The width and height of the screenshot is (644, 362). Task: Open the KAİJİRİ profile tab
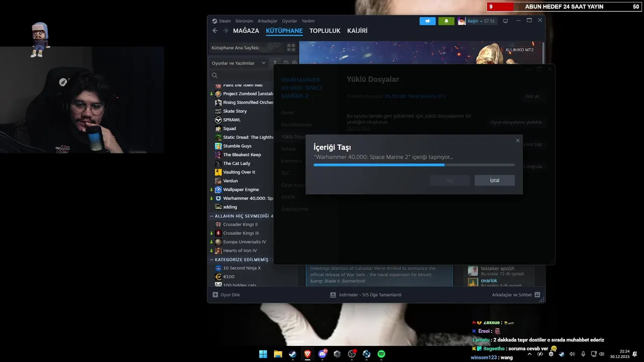tap(357, 31)
